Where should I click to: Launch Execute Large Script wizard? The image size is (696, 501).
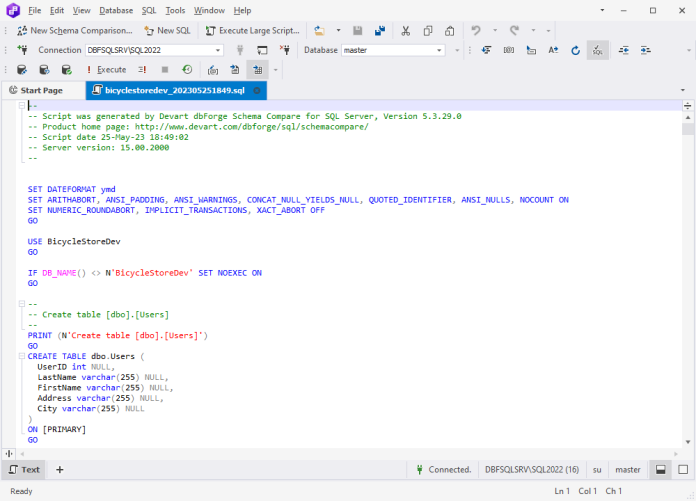[252, 31]
